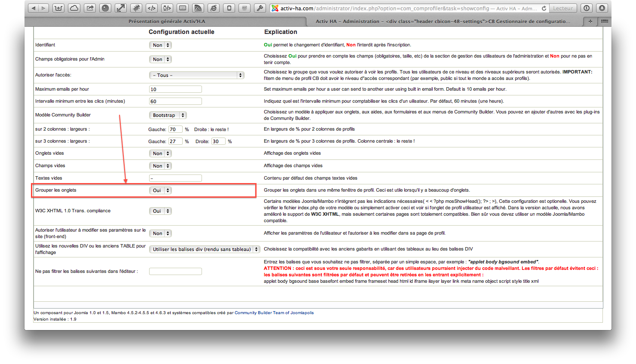This screenshot has height=364, width=636.
Task: Click the mobile phone toolbar icon
Action: tap(229, 8)
